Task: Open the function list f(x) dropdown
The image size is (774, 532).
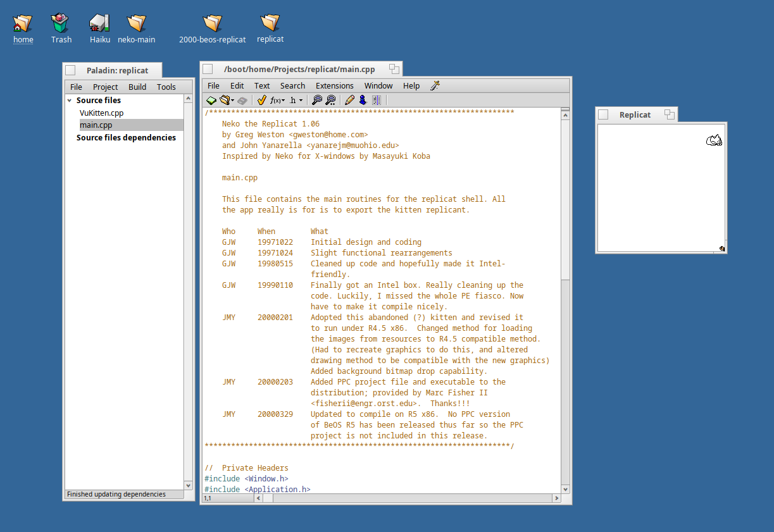Action: [277, 100]
